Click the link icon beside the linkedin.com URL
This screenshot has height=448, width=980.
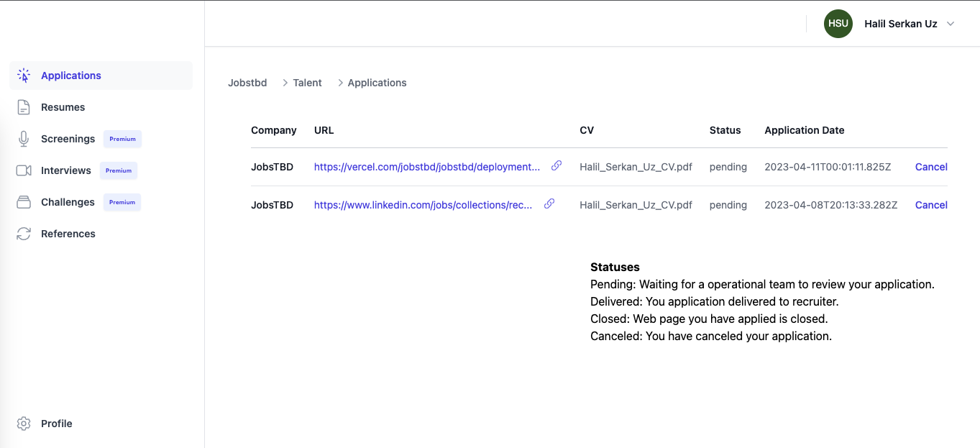pyautogui.click(x=549, y=204)
